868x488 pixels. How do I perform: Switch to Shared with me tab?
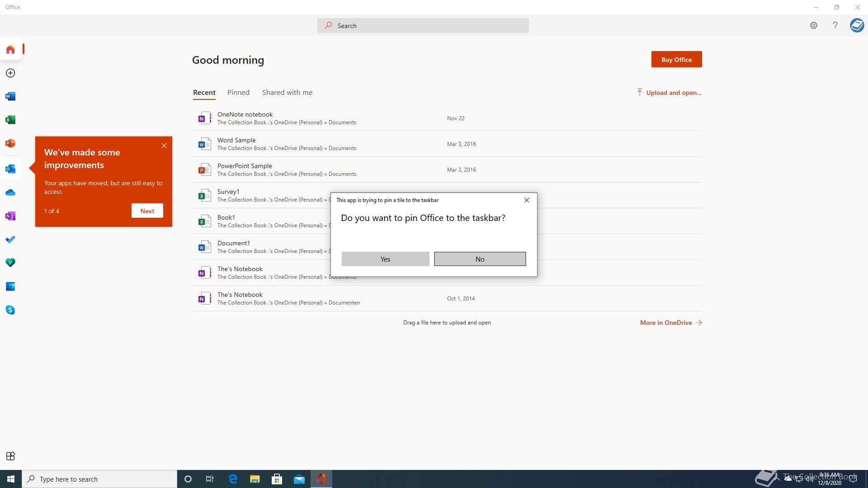[287, 92]
